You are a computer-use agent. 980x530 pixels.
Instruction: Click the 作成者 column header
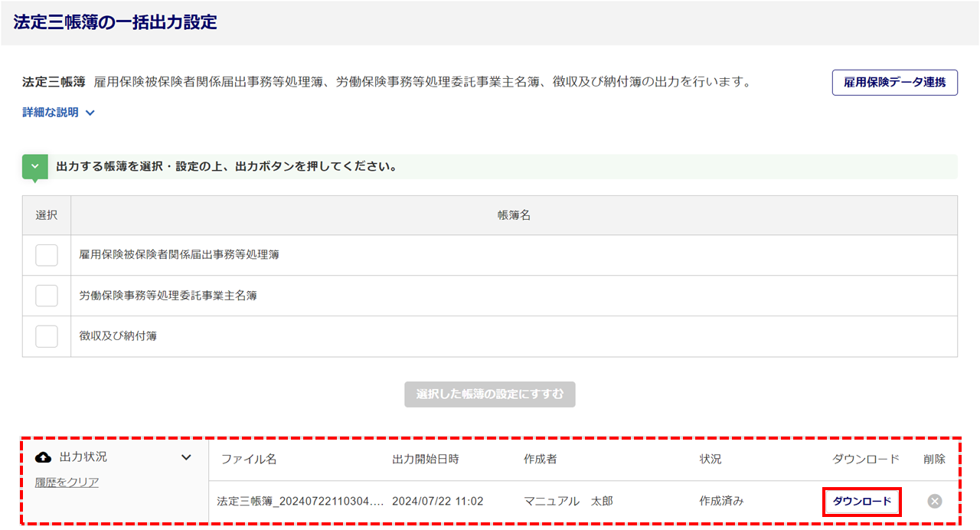point(541,460)
